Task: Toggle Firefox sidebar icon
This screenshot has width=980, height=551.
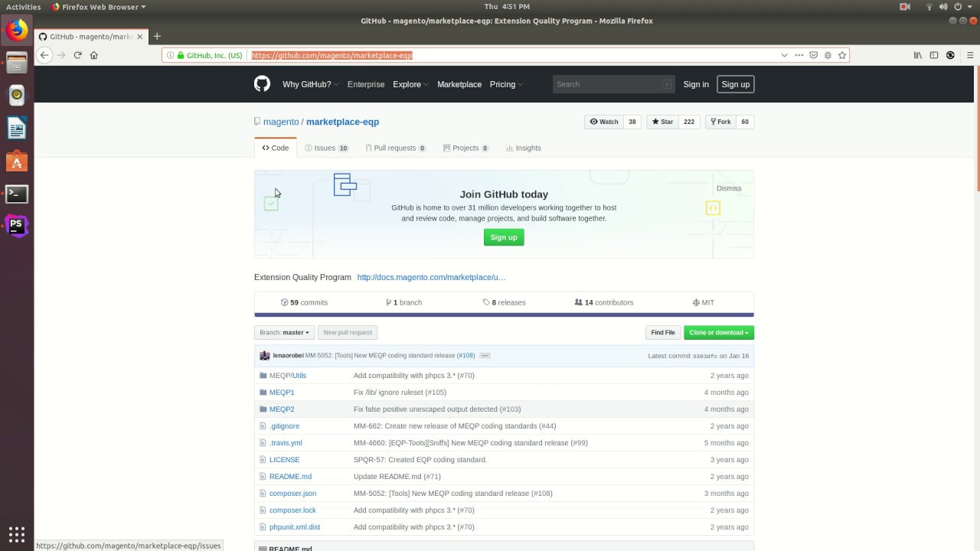Action: point(934,55)
